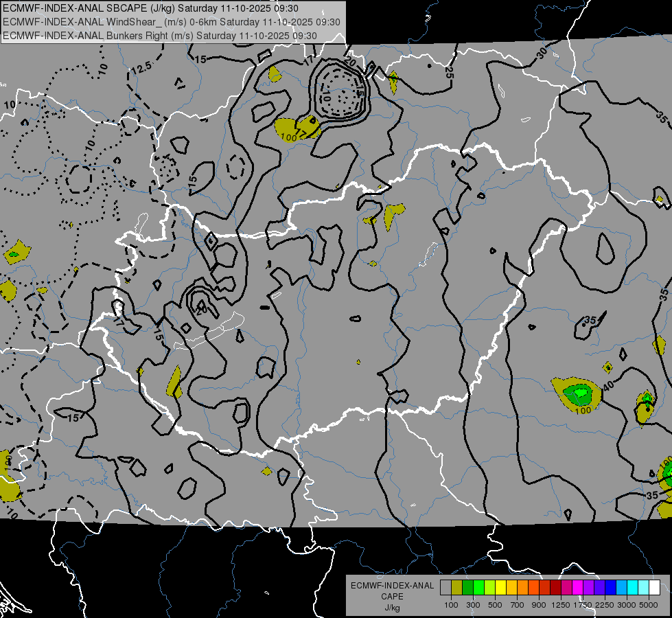Choose the magenta swatch before 1750

coord(577,587)
